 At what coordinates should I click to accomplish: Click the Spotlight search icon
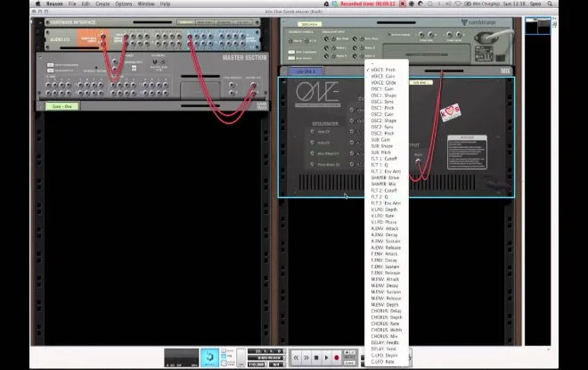pyautogui.click(x=550, y=4)
